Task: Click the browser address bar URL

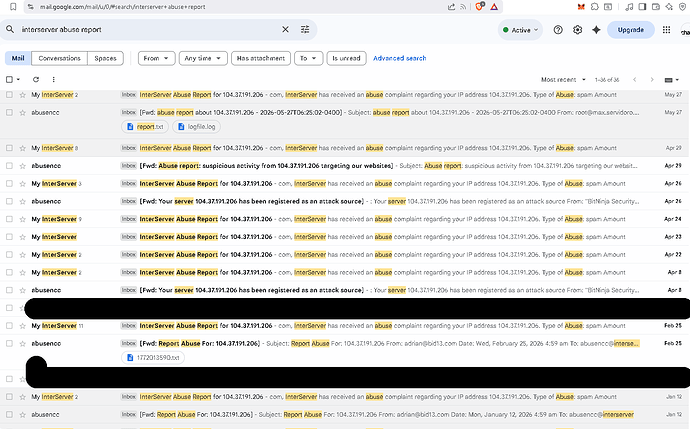Action: tap(122, 7)
